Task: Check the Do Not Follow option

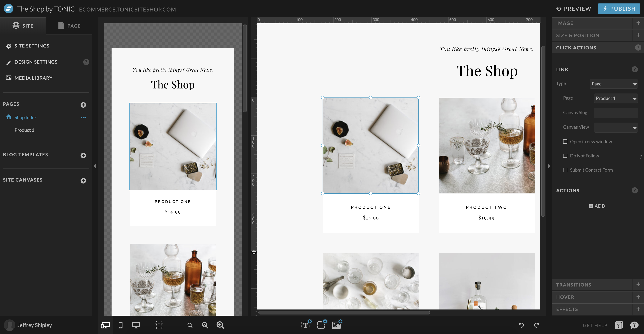Action: [565, 156]
